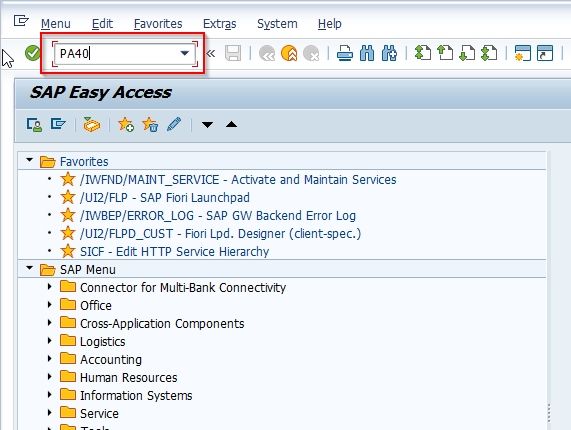Click the Next Page icon
This screenshot has width=571, height=430.
pyautogui.click(x=467, y=53)
